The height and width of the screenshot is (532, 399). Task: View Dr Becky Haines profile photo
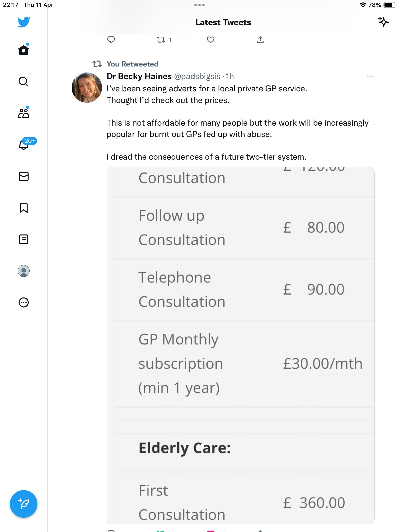(x=87, y=87)
